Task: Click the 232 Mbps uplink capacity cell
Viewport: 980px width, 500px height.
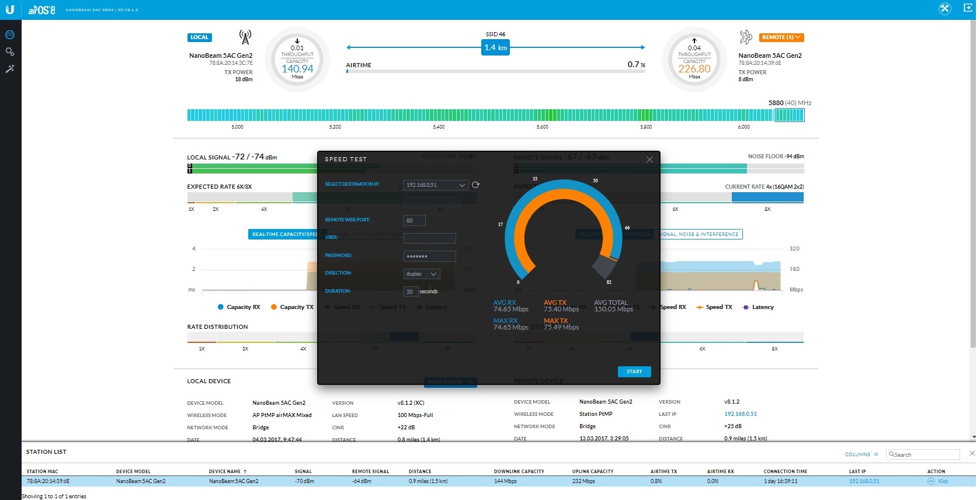Action: click(x=584, y=481)
